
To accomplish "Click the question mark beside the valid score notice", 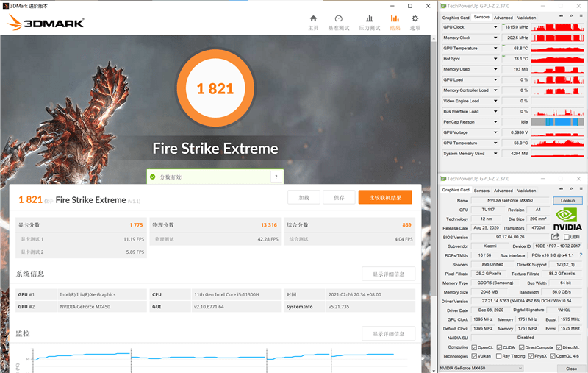I will (x=276, y=177).
